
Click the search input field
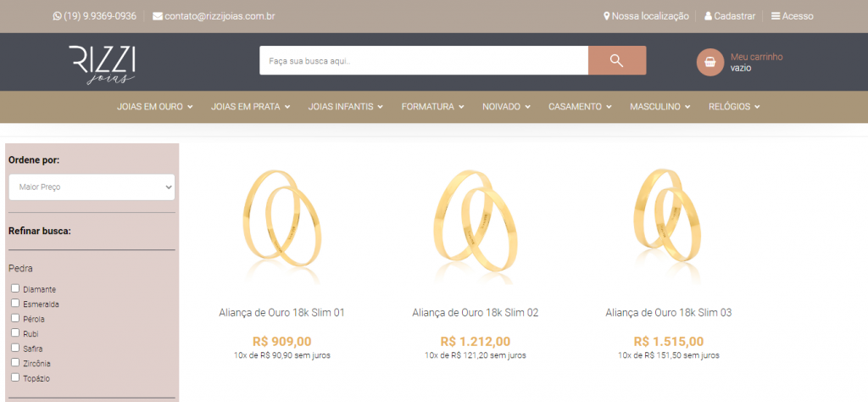(424, 61)
